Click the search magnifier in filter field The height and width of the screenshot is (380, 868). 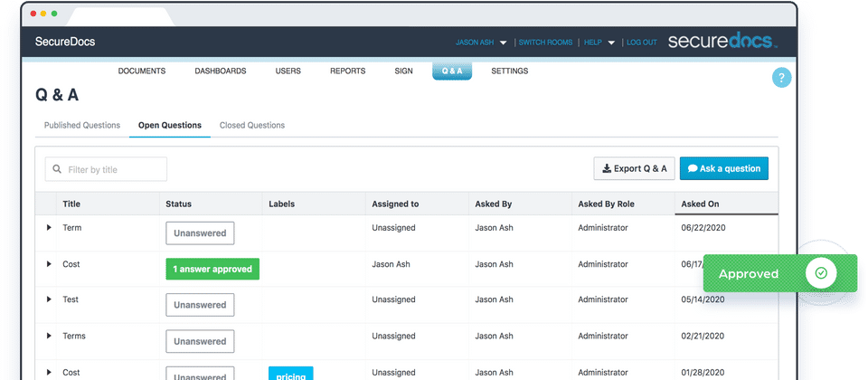tap(56, 169)
